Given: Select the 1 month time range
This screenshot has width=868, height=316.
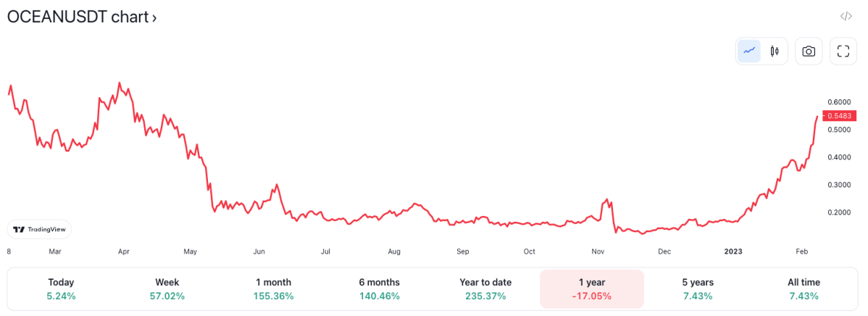Looking at the screenshot, I should coord(273,289).
